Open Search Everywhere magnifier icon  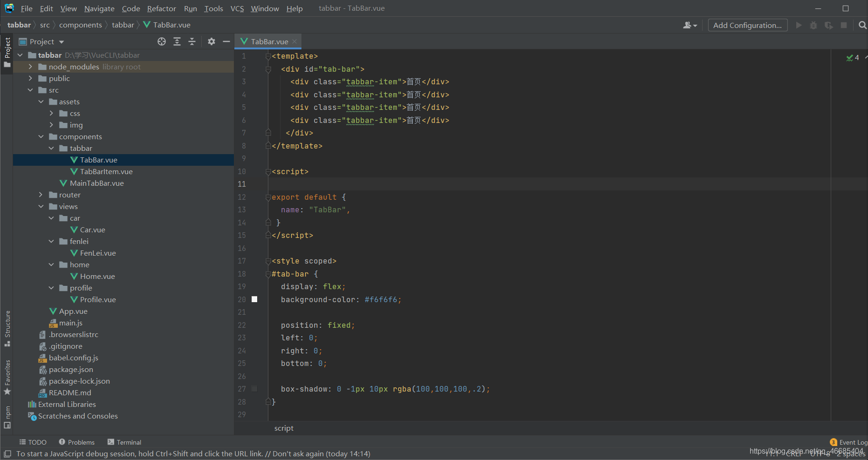(x=863, y=25)
